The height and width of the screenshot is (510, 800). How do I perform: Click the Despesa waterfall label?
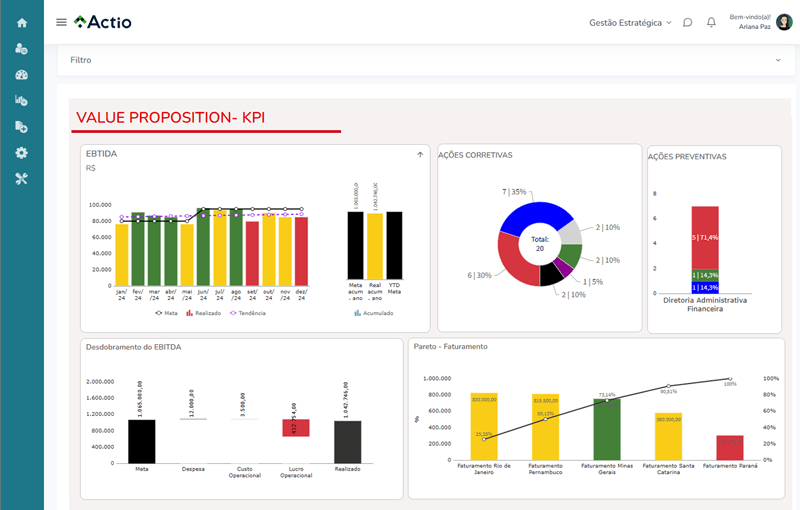point(193,469)
